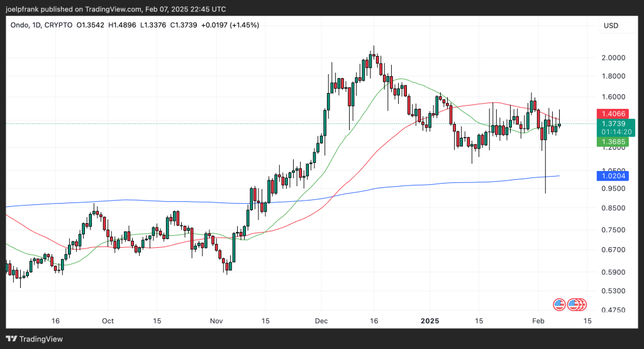Viewport: 644px width, 349px height.
Task: Click the Ondo symbol name in the legend
Action: 21,25
